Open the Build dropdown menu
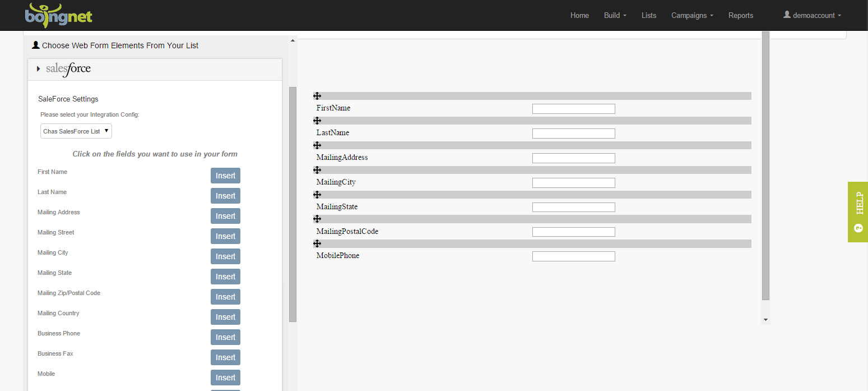The width and height of the screenshot is (868, 391). [x=615, y=15]
